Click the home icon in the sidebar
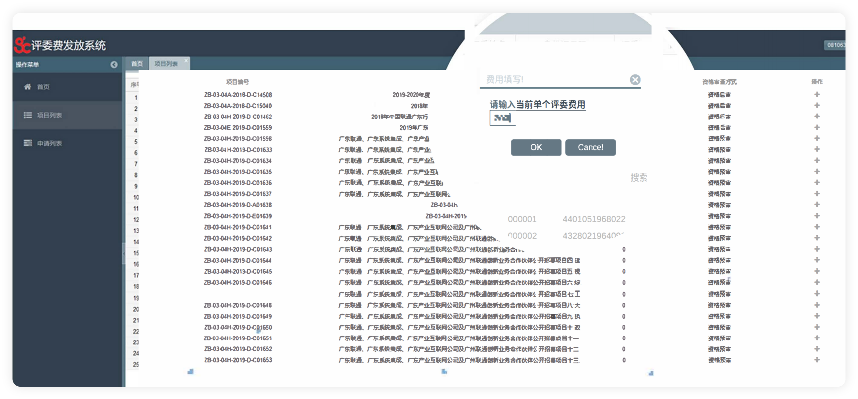This screenshot has width=858, height=399. click(x=27, y=87)
